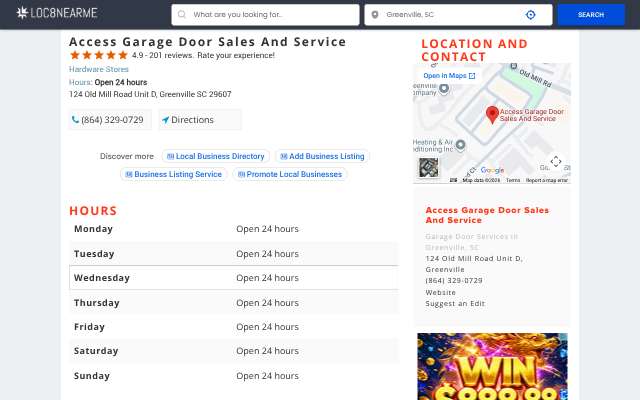This screenshot has width=640, height=400.
Task: Open Add Business Listing link
Action: point(322,156)
